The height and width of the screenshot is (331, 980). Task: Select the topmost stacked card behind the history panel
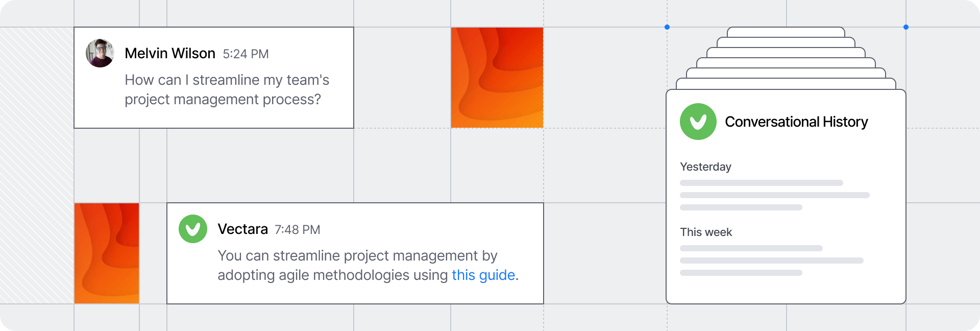point(786,32)
